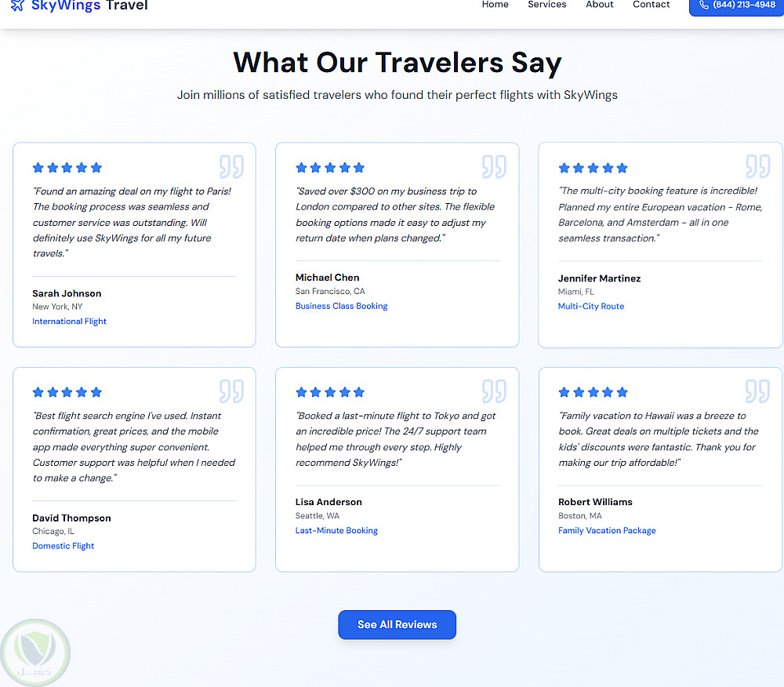Navigate to the Contact page
The image size is (784, 687).
[652, 5]
